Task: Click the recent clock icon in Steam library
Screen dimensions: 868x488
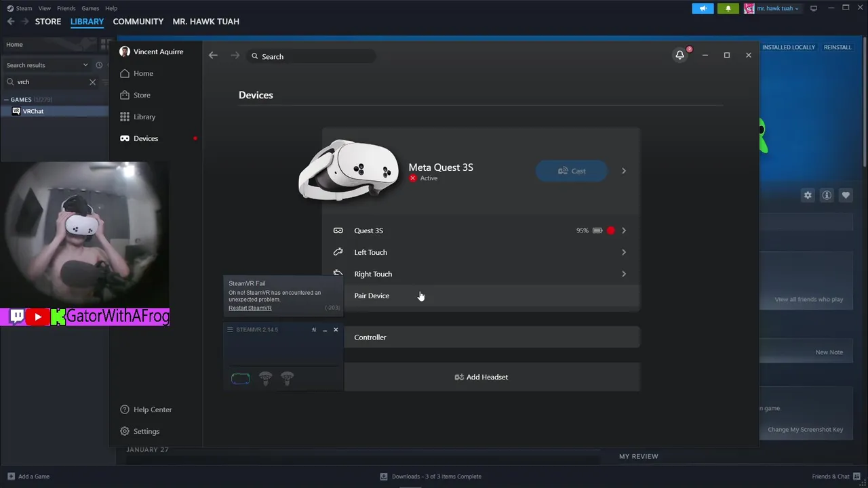Action: coord(99,65)
